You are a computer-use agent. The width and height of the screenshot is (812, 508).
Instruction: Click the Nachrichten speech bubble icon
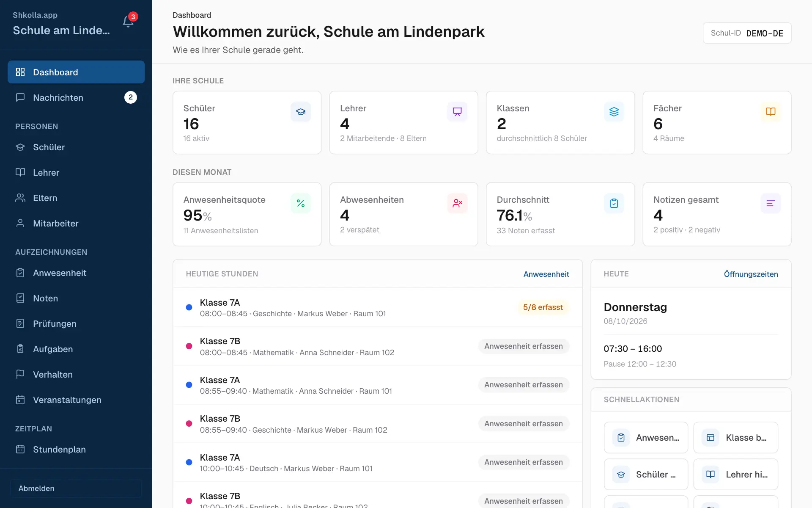(x=20, y=97)
